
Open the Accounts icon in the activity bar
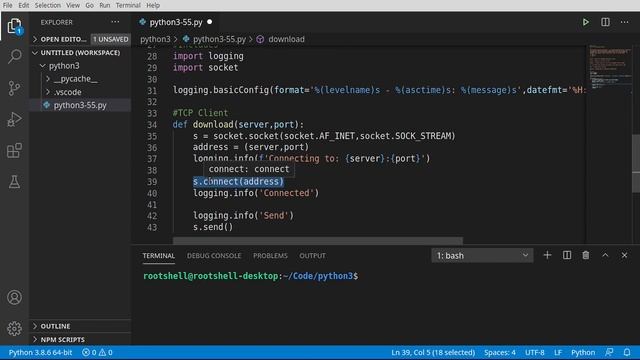click(x=14, y=297)
